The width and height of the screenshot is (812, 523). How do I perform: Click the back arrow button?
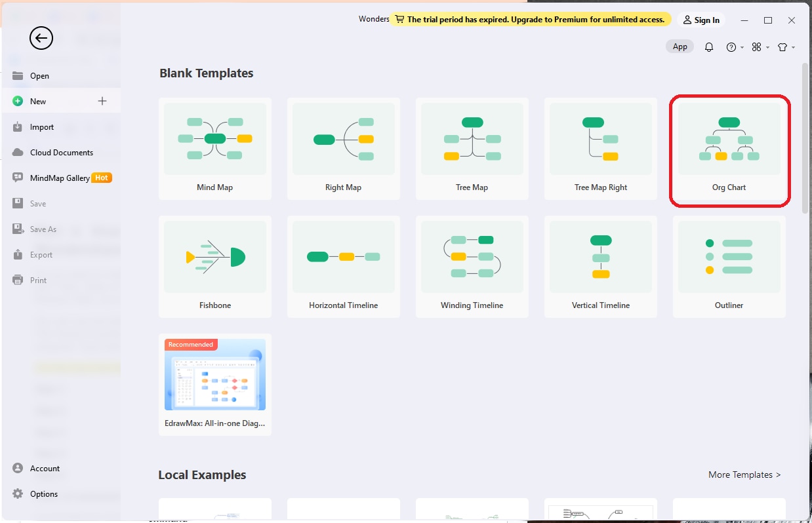[41, 39]
